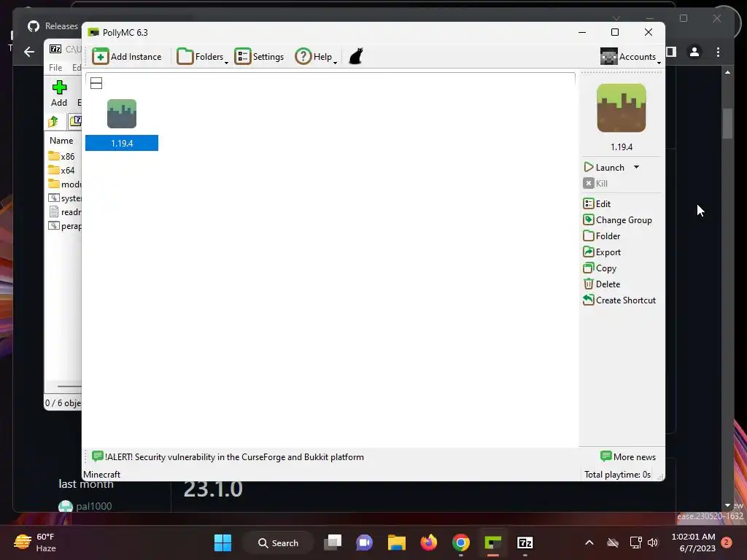Click the Add Instance button
The image size is (747, 560).
[x=127, y=57]
